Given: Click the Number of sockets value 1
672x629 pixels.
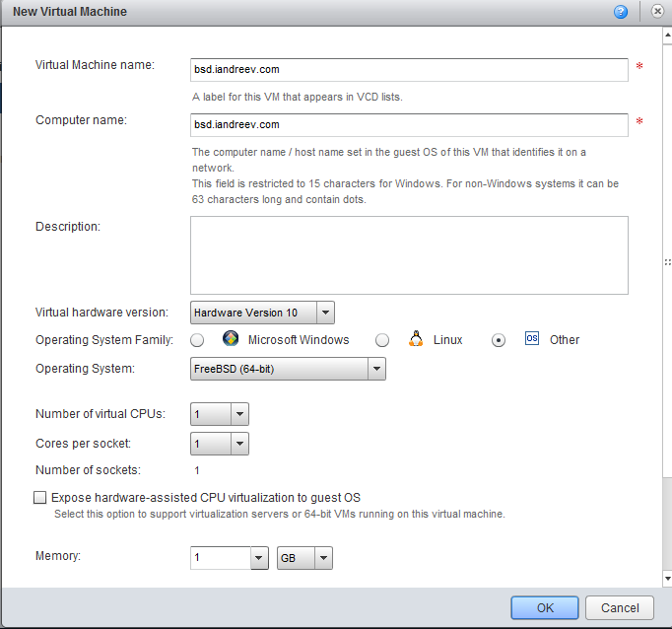Looking at the screenshot, I should coord(197,470).
